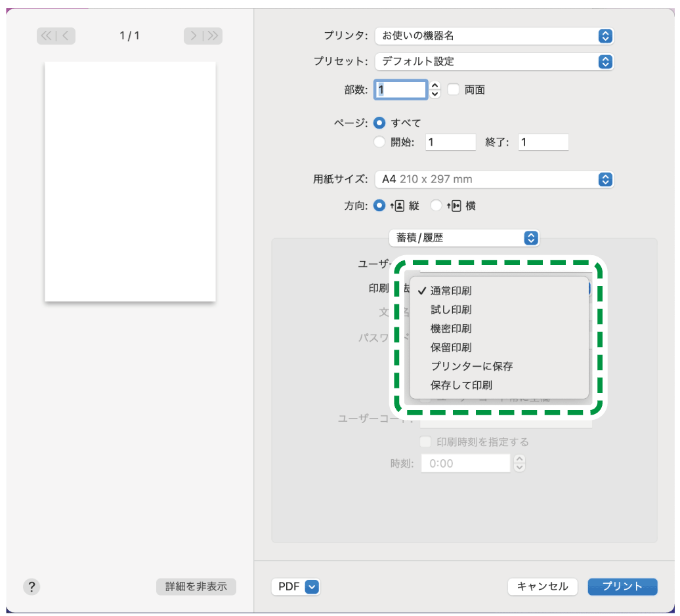Choose 試し印刷 from the menu

(451, 310)
